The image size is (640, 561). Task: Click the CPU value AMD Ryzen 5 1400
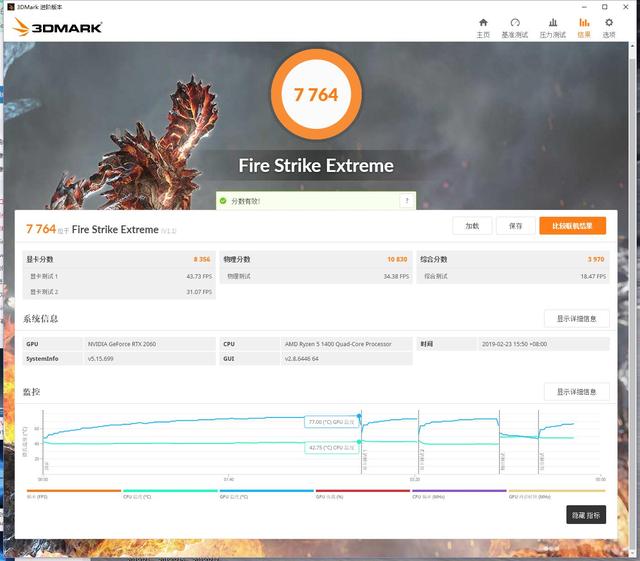(338, 344)
